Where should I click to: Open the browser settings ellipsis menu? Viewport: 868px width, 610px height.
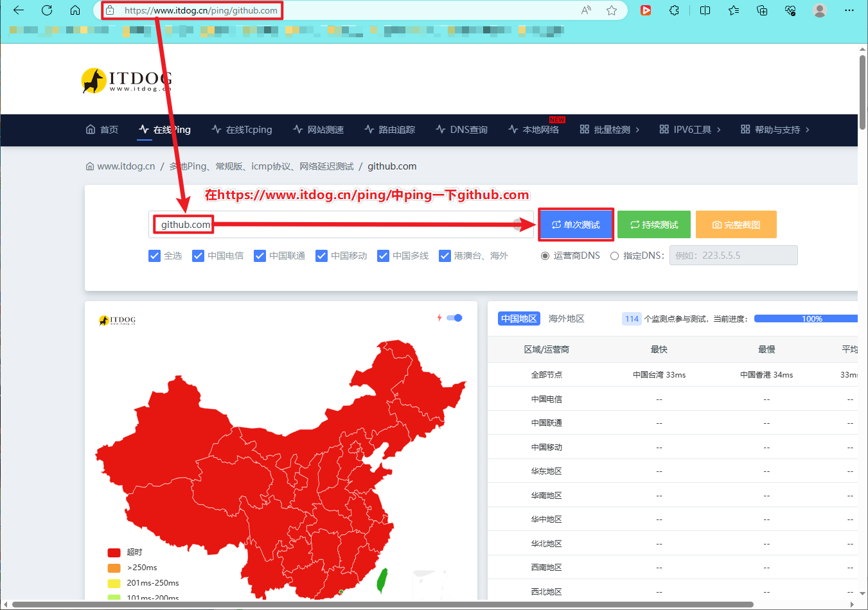click(x=849, y=10)
